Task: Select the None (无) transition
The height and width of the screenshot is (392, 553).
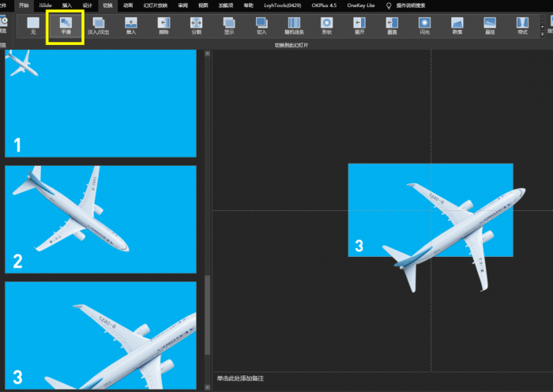Action: click(x=33, y=26)
